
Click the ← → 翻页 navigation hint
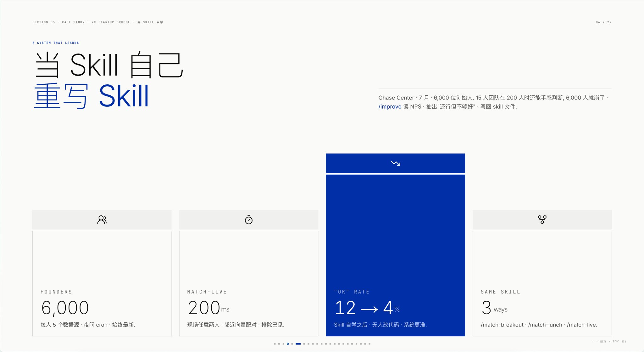pos(599,341)
